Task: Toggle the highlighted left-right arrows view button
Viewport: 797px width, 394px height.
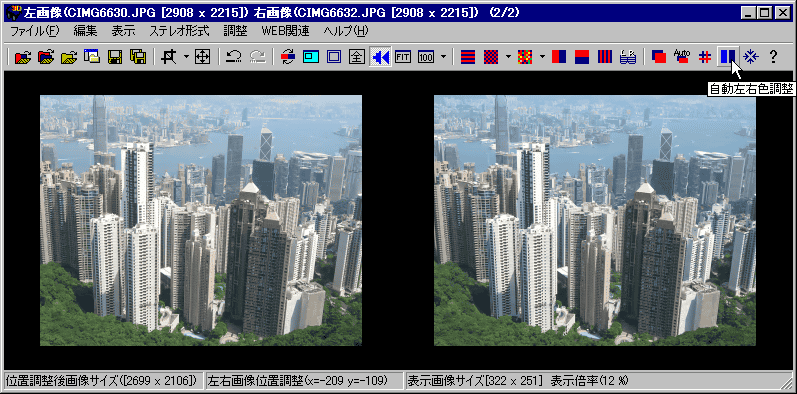Action: (x=380, y=57)
